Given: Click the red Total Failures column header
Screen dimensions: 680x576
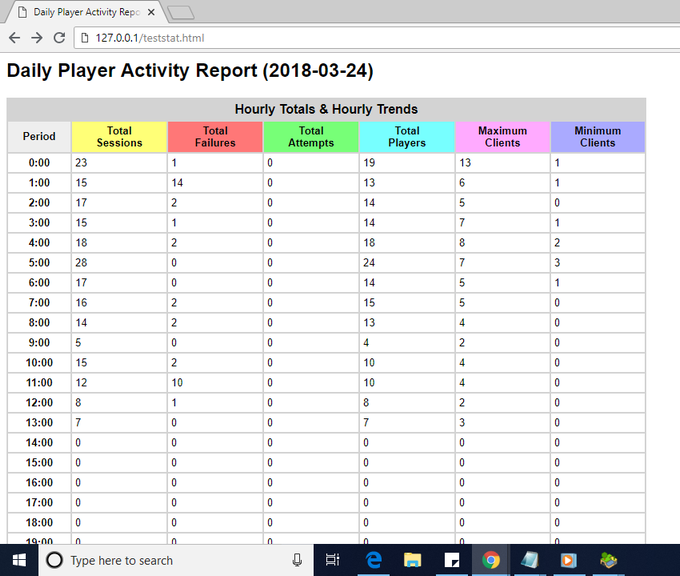Looking at the screenshot, I should [215, 137].
